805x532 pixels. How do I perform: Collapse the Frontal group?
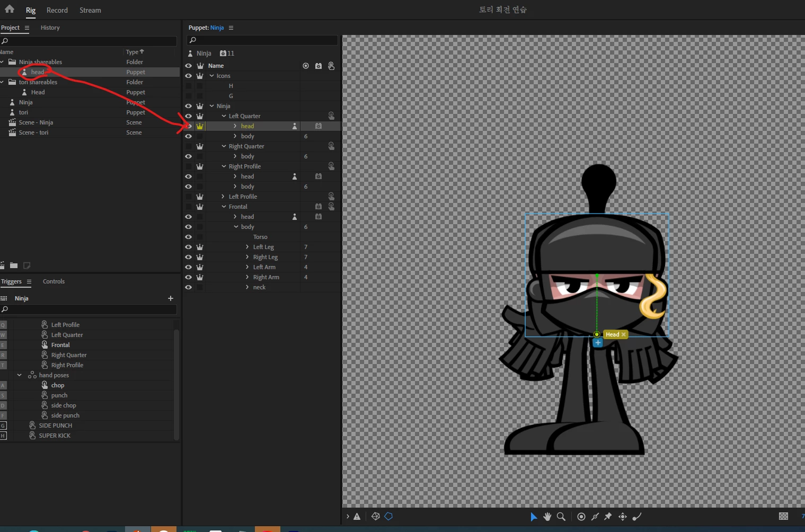pyautogui.click(x=224, y=207)
